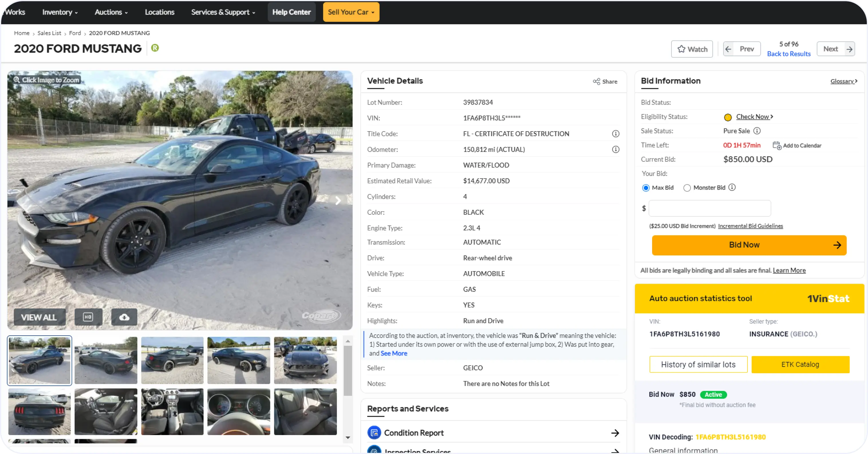Click the Share icon in Vehicle Details
Screen dimensions: 868x454
click(x=596, y=82)
